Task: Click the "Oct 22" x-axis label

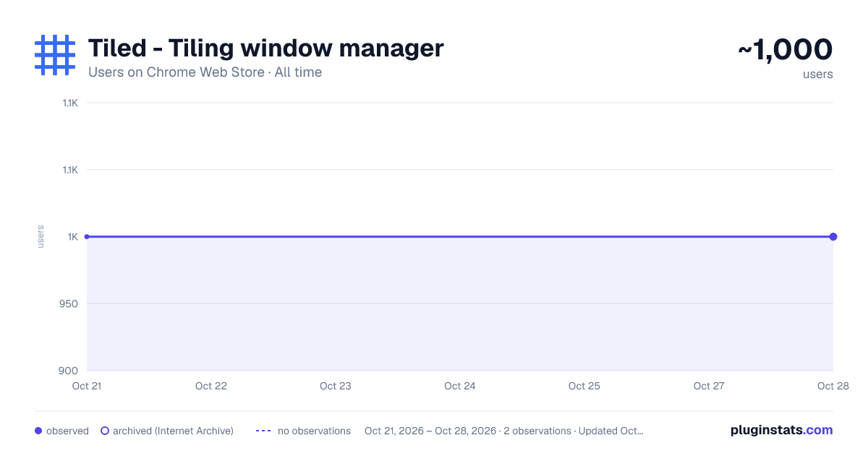Action: click(x=211, y=386)
